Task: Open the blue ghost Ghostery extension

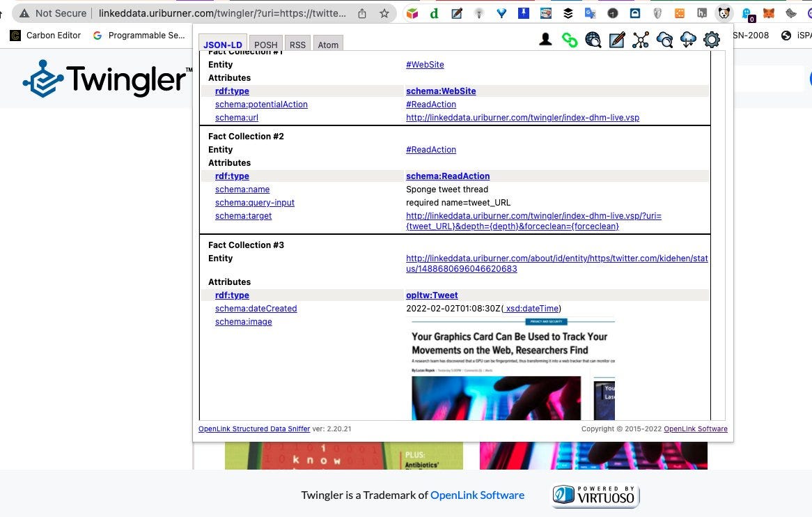Action: (x=747, y=14)
